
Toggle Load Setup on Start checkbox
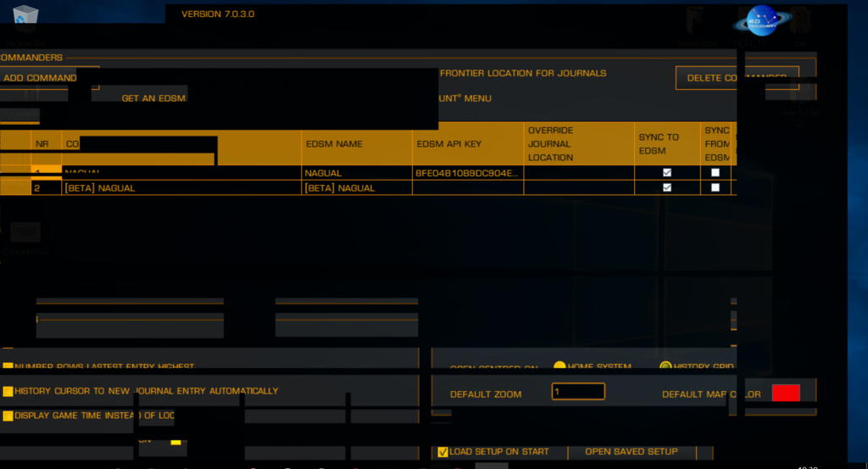442,452
